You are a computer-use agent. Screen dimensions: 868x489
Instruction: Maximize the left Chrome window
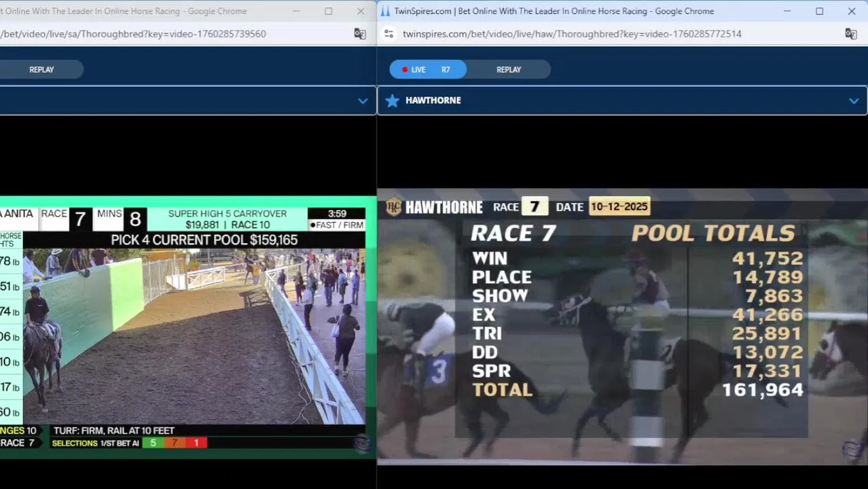328,11
